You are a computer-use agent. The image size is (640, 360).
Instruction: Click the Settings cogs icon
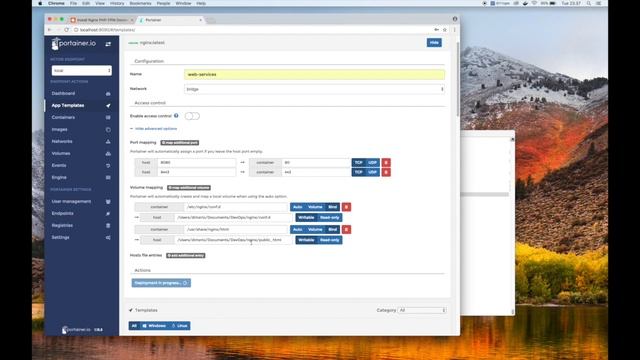108,238
